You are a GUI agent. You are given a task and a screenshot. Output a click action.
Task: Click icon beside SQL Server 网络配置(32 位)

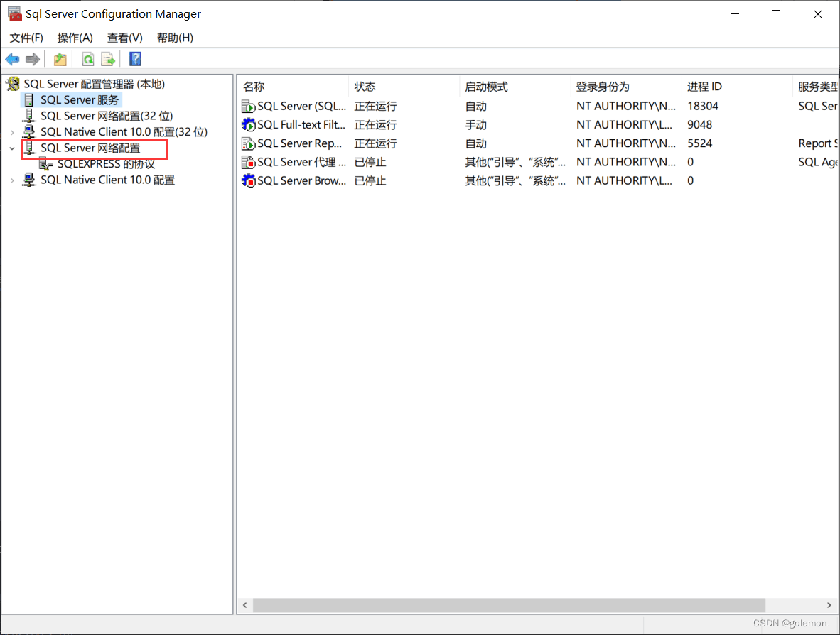(x=29, y=116)
